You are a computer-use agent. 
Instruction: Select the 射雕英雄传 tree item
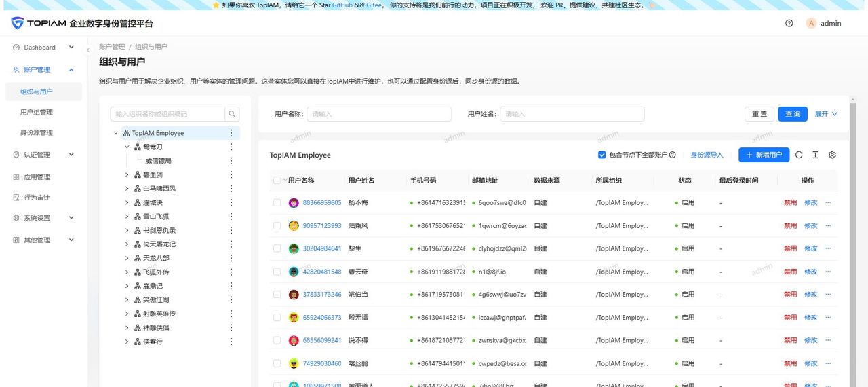159,314
